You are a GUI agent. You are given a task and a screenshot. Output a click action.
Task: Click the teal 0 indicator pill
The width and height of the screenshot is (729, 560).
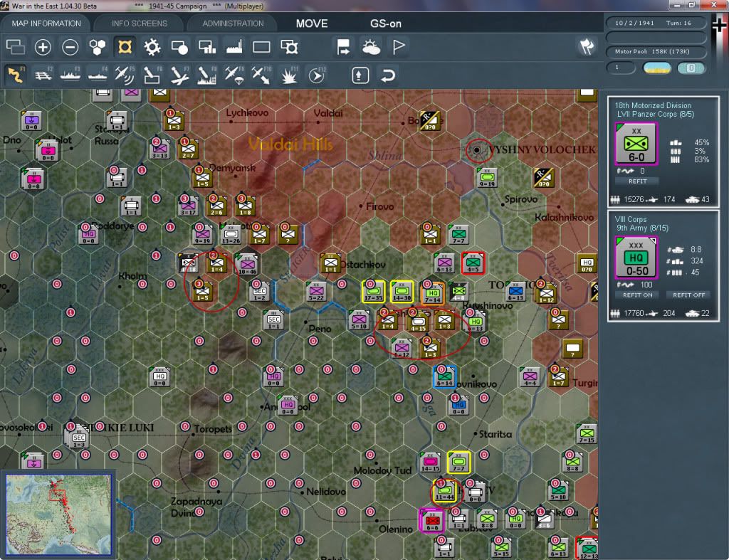coord(691,68)
